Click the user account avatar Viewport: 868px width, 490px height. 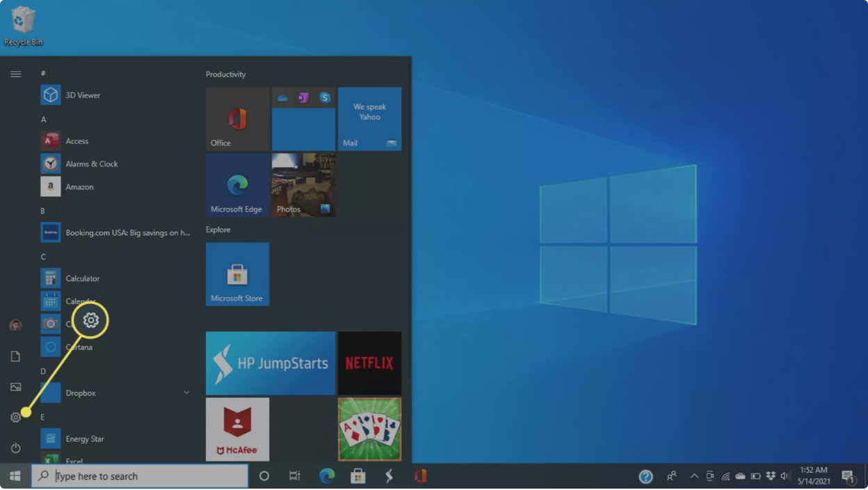click(x=15, y=326)
